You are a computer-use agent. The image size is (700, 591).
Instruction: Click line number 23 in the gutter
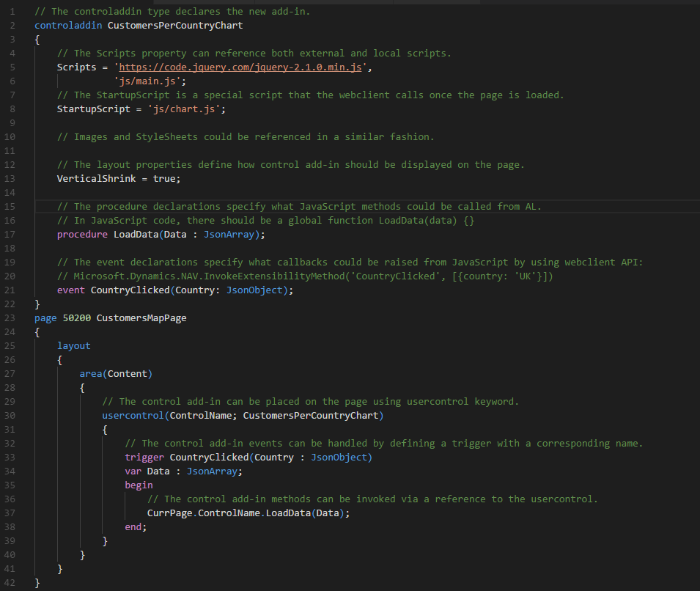pyautogui.click(x=10, y=317)
